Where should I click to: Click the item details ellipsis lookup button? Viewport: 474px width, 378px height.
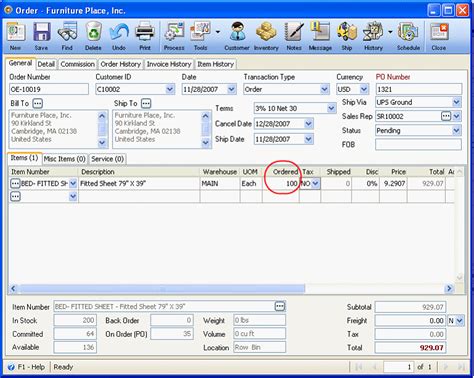point(280,306)
